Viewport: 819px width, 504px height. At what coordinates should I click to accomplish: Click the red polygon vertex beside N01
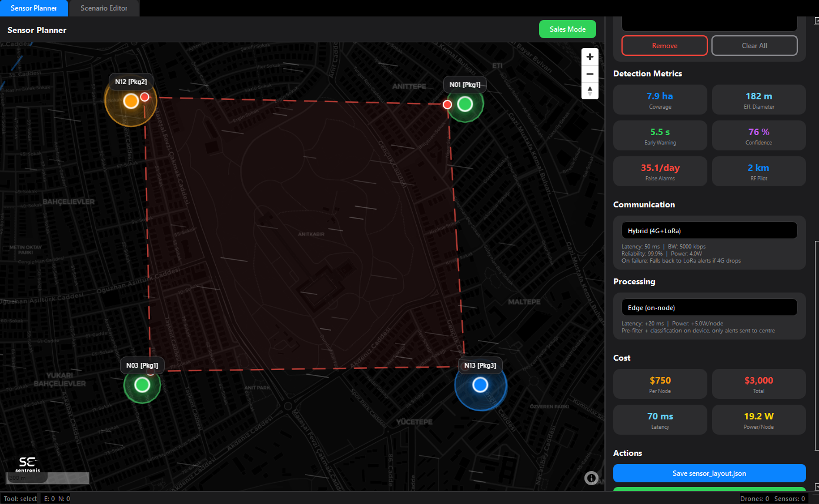coord(447,105)
